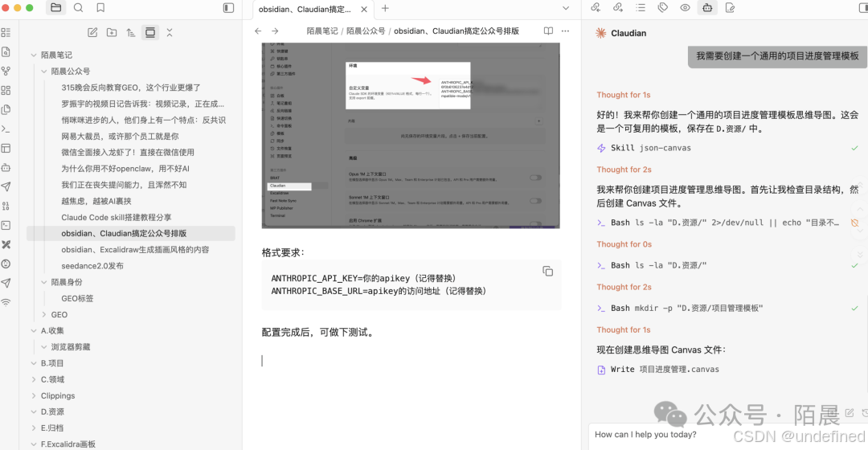Open note seedance2.0发布
Viewport: 868px width, 450px height.
tap(92, 266)
